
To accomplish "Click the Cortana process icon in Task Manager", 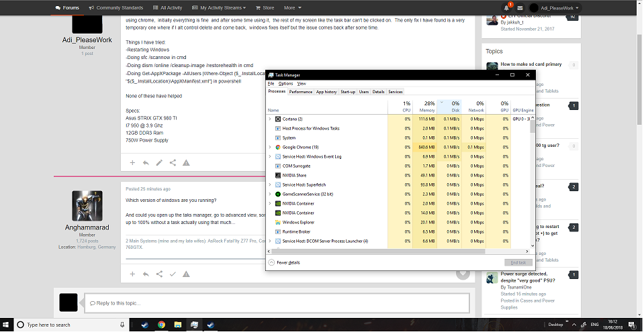I will pos(278,119).
